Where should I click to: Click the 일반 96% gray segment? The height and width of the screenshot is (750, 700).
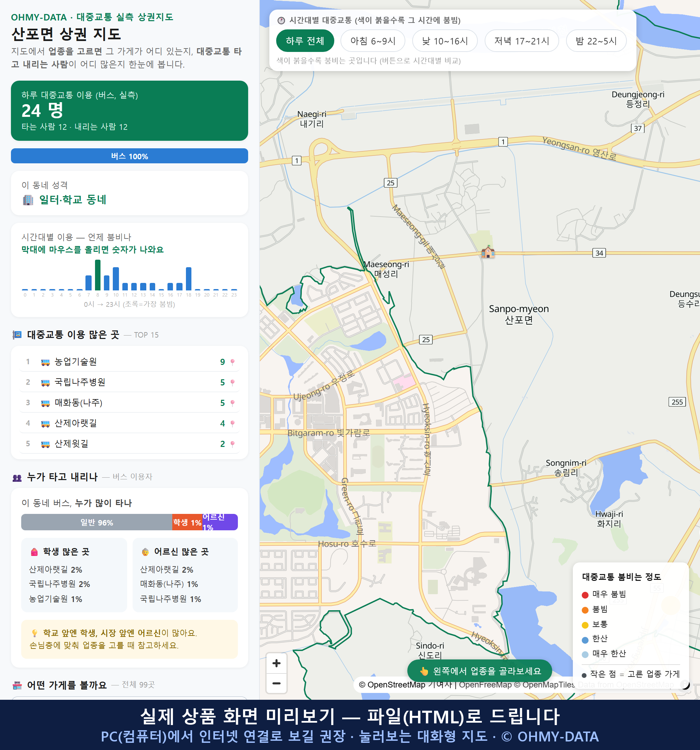point(97,522)
